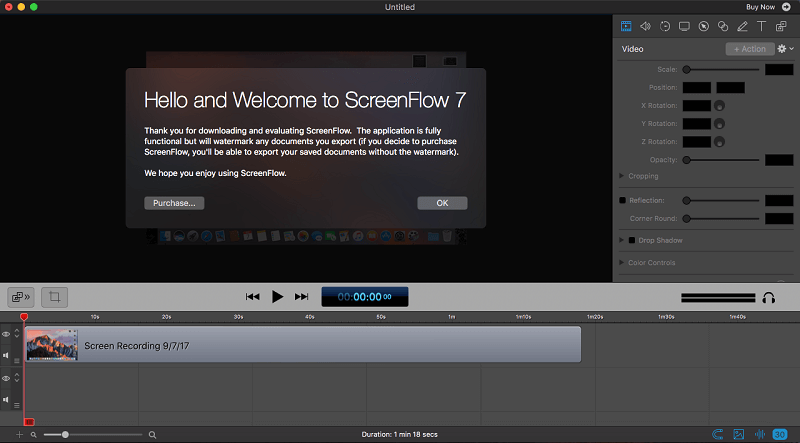Click the 30s mark on the timeline ruler
Image resolution: width=800 pixels, height=443 pixels.
[x=238, y=317]
